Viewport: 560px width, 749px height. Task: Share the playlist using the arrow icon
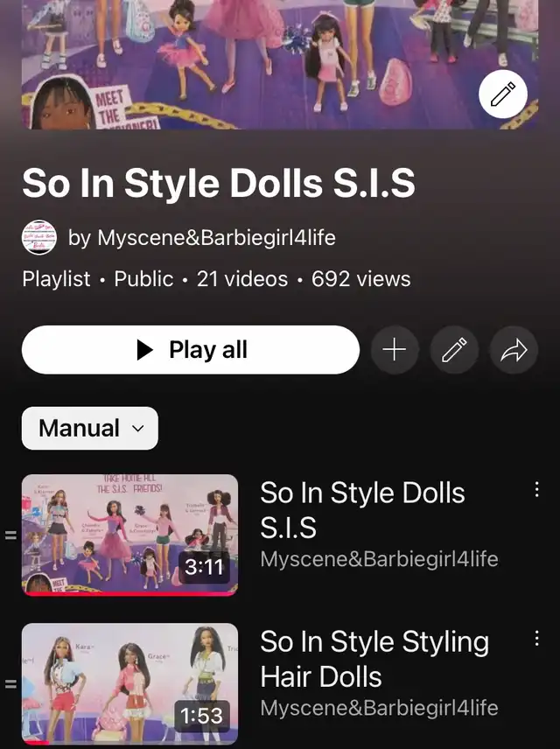pos(514,350)
